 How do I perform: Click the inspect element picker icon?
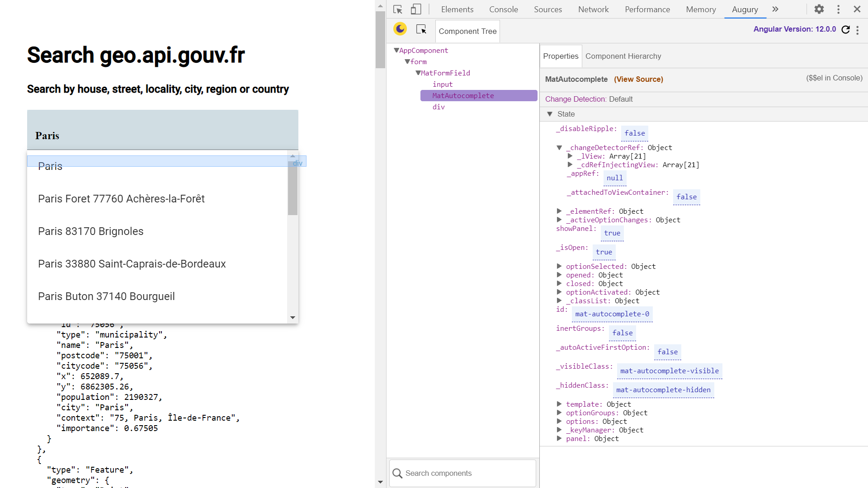[x=398, y=9]
